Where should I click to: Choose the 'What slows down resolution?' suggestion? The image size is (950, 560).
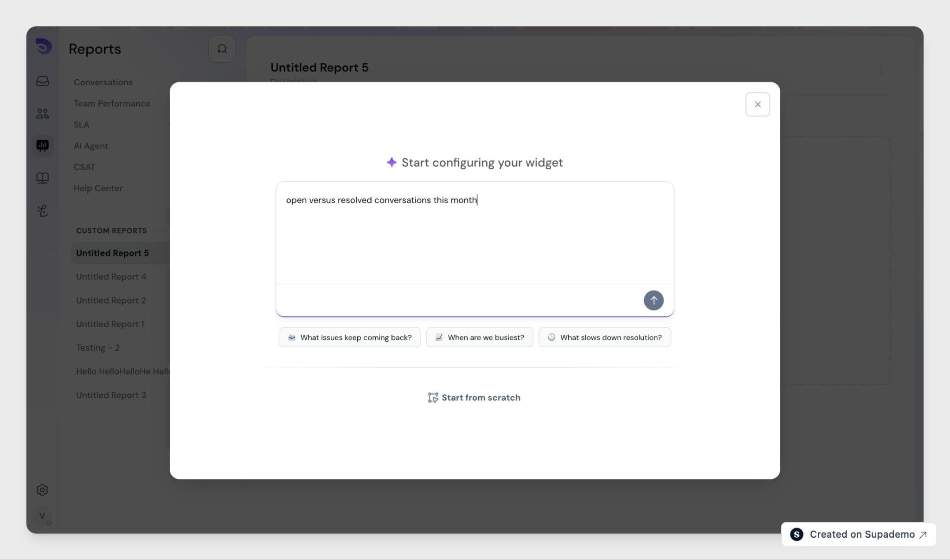(x=604, y=337)
